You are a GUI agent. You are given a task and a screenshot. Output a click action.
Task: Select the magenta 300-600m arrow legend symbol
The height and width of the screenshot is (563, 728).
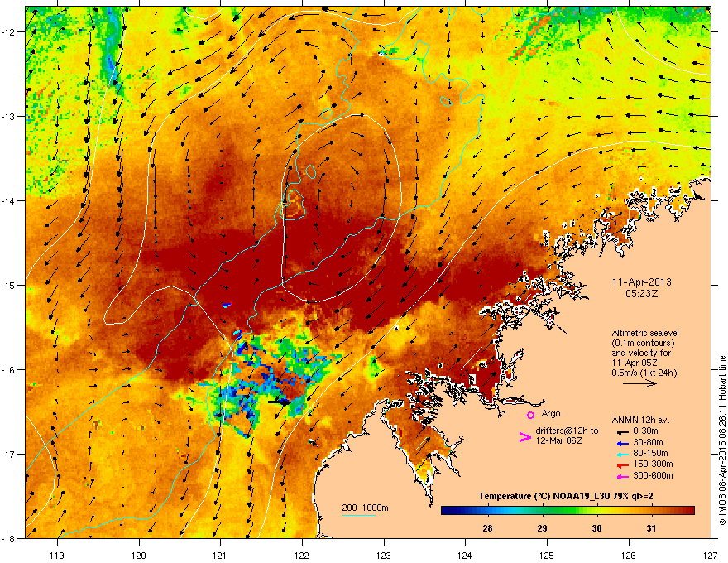click(622, 476)
